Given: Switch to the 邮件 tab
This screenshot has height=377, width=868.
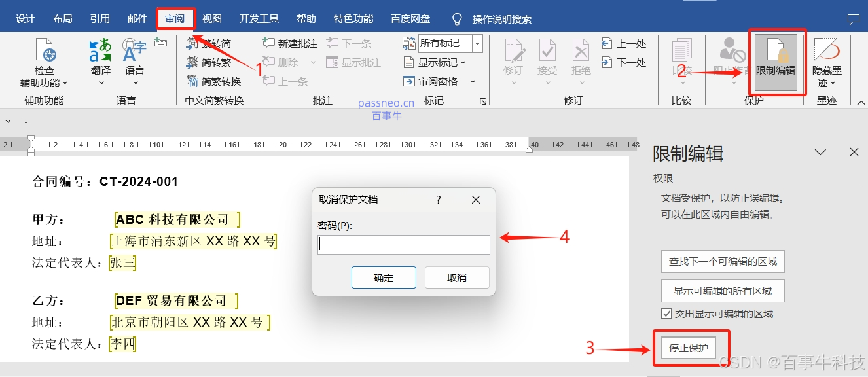Looking at the screenshot, I should click(137, 19).
